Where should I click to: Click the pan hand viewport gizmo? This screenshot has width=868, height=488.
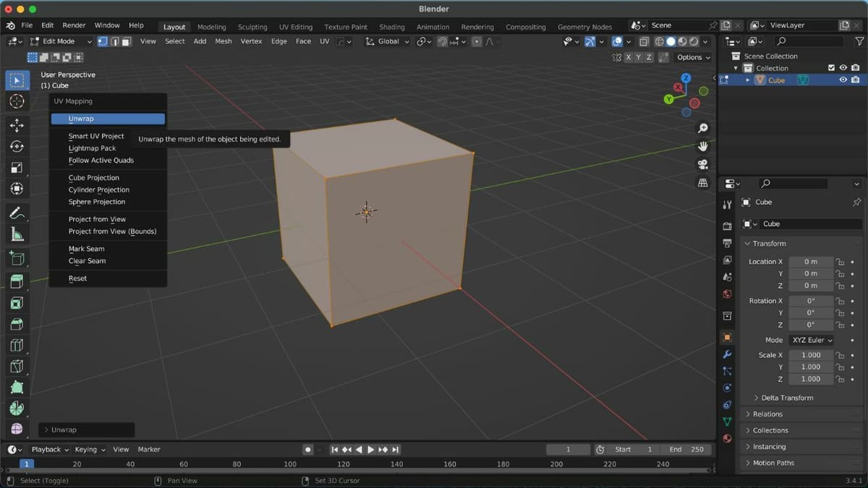tap(702, 147)
